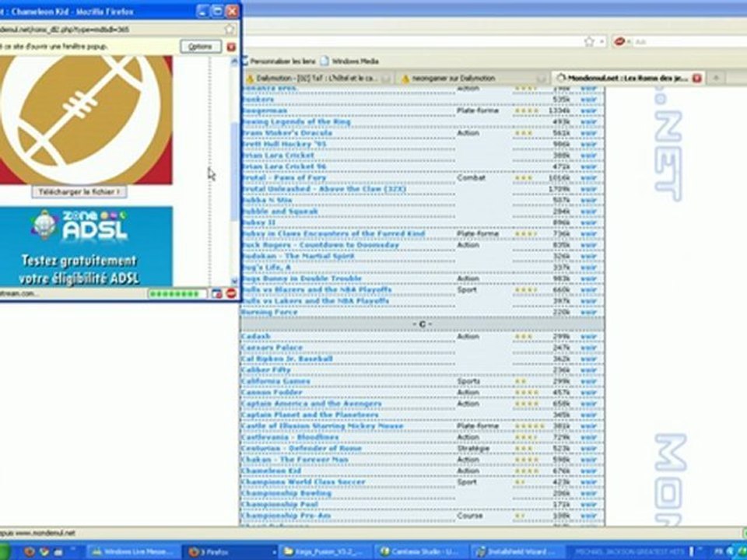
Task: Open 'Brian Lara Cricket 96' link
Action: coord(285,166)
